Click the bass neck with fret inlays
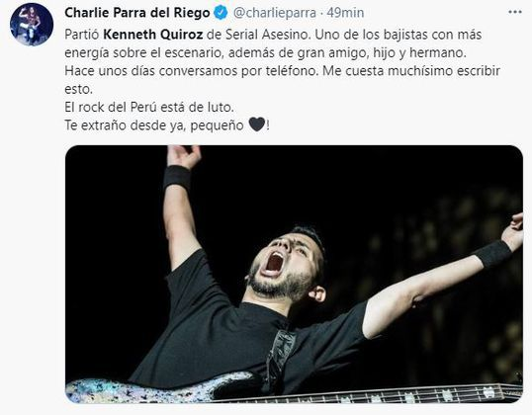The height and width of the screenshot is (415, 532). (373, 393)
